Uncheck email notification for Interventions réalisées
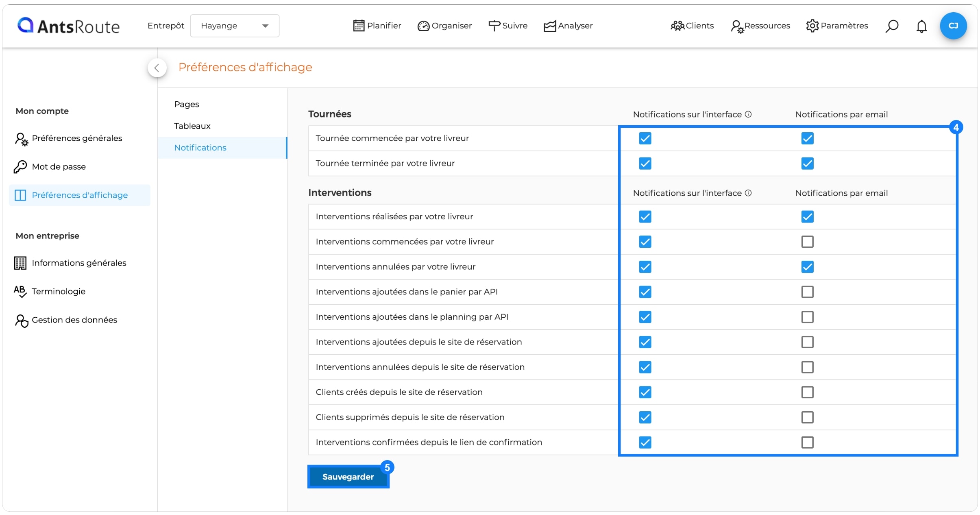The height and width of the screenshot is (515, 980). coord(807,217)
